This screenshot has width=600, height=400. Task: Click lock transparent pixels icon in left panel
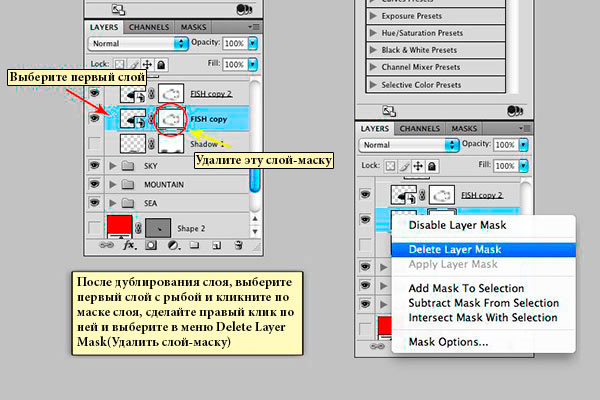point(120,64)
